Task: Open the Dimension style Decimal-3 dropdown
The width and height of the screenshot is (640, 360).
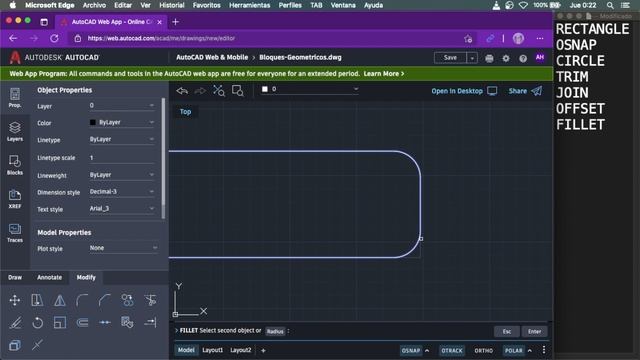Action: [122, 191]
